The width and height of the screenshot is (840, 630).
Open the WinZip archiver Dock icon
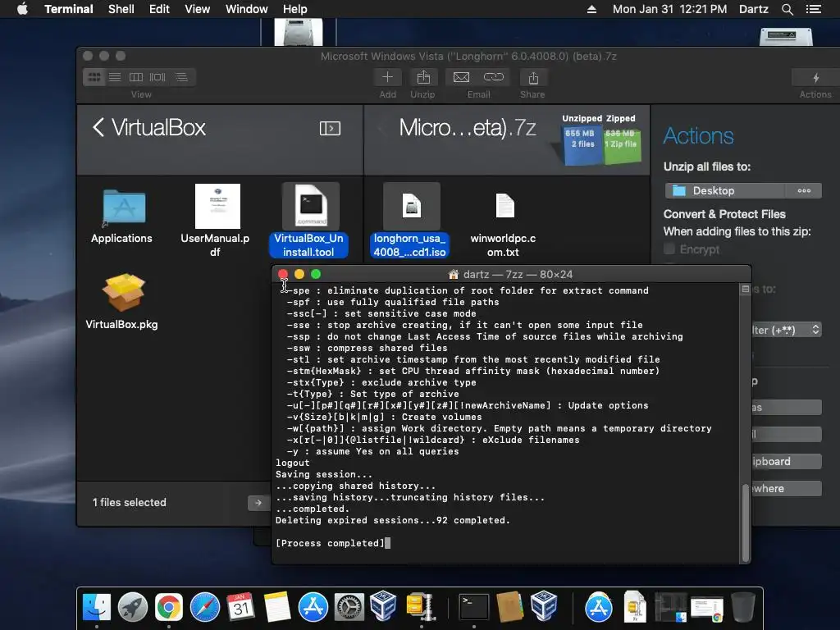point(421,607)
